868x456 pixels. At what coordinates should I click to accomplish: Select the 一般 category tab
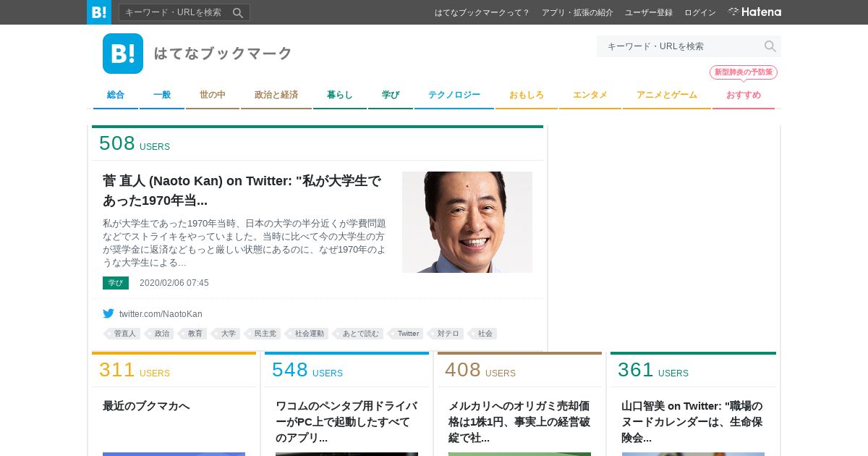pos(162,95)
